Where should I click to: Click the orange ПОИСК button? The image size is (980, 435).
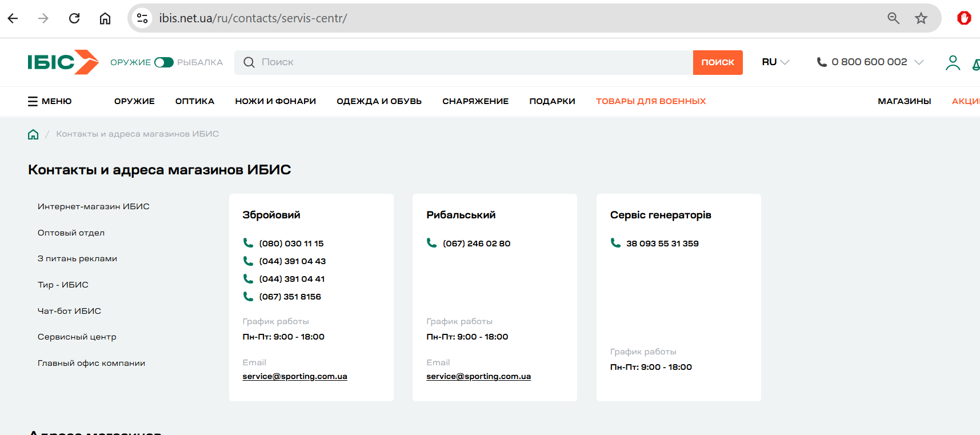pyautogui.click(x=718, y=62)
